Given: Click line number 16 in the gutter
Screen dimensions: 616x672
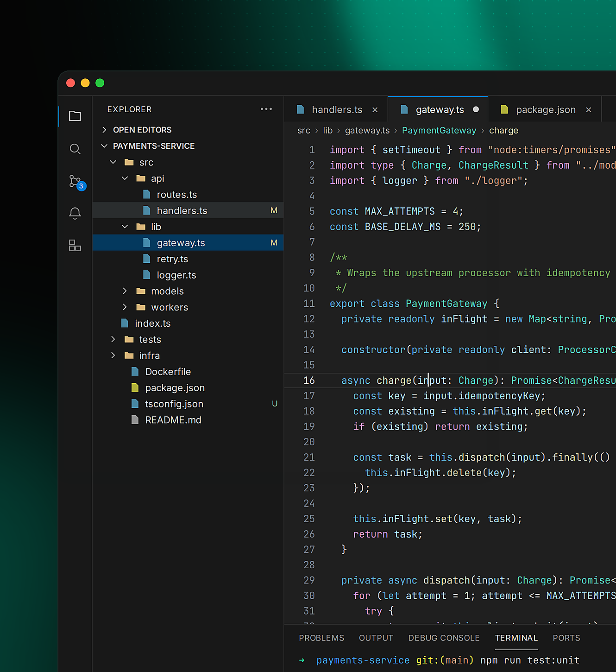Looking at the screenshot, I should pos(309,380).
